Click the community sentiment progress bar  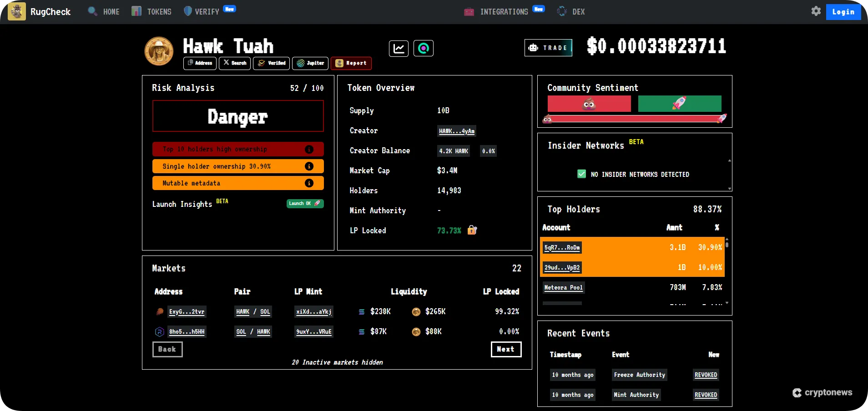pos(634,119)
